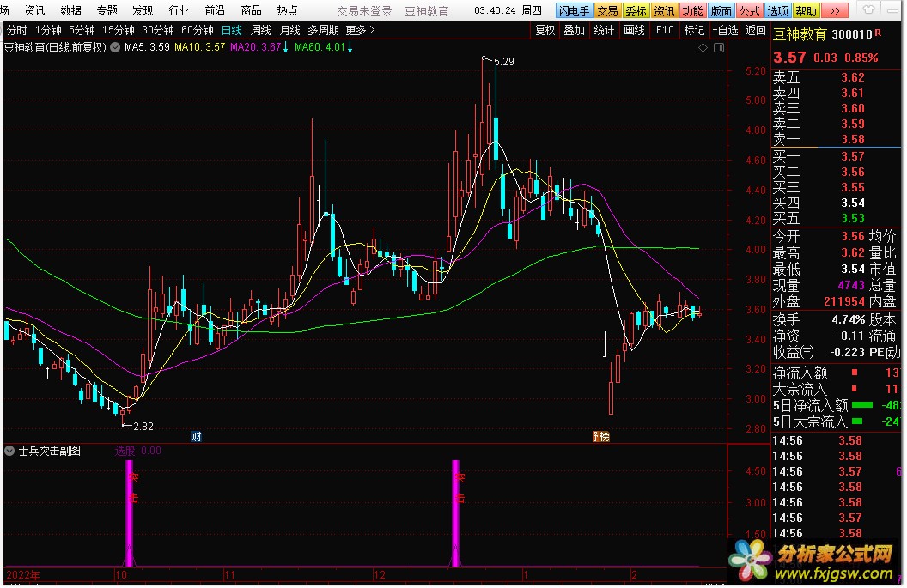Screen dimensions: 907x588
Task: Click the 换手 value 4.74%
Action: (848, 319)
